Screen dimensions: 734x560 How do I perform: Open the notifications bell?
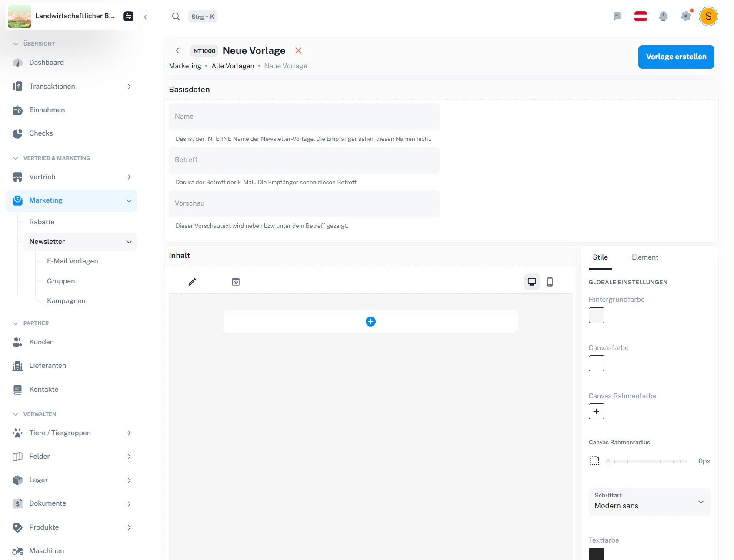pyautogui.click(x=663, y=16)
